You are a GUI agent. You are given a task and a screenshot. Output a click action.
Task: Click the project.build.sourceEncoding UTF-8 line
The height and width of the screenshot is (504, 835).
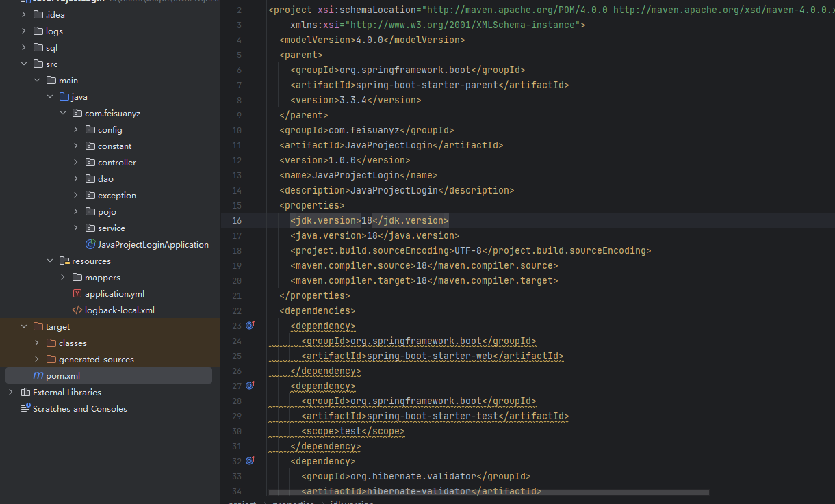[471, 250]
